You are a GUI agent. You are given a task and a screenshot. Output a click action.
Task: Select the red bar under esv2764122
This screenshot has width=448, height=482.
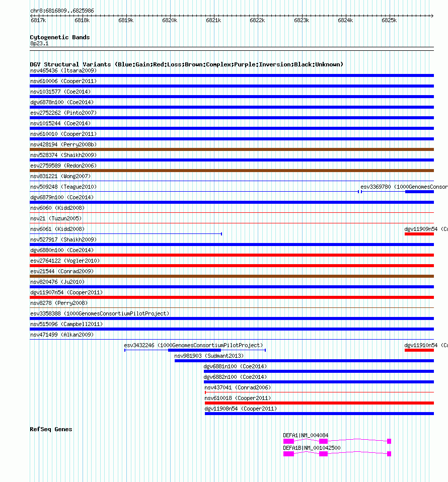(232, 266)
